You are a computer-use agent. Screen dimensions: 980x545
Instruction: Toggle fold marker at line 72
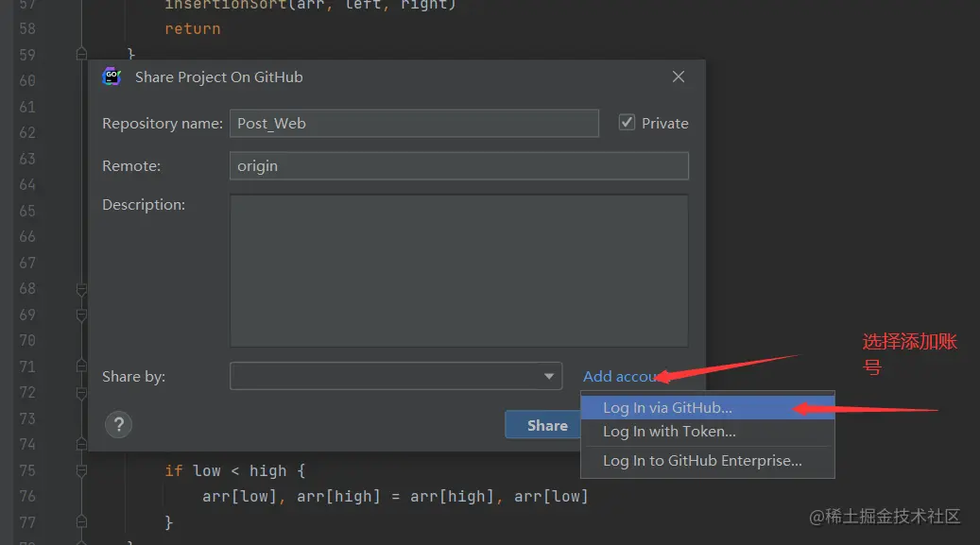tap(81, 393)
